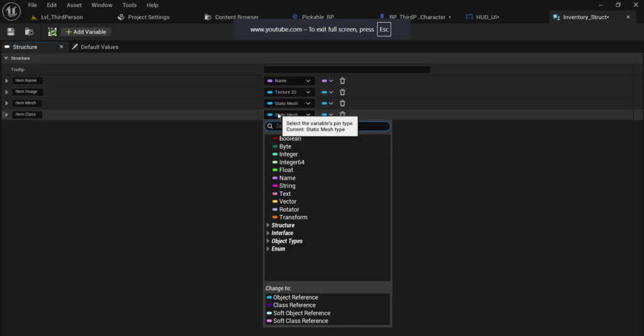This screenshot has height=336, width=644.
Task: Open container type dropdown for Item Name row
Action: (327, 81)
